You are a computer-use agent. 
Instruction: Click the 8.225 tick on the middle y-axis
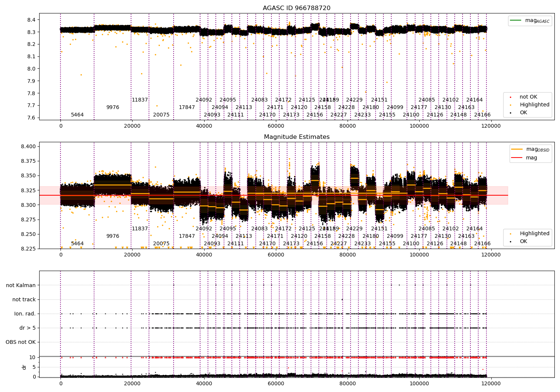coord(28,249)
